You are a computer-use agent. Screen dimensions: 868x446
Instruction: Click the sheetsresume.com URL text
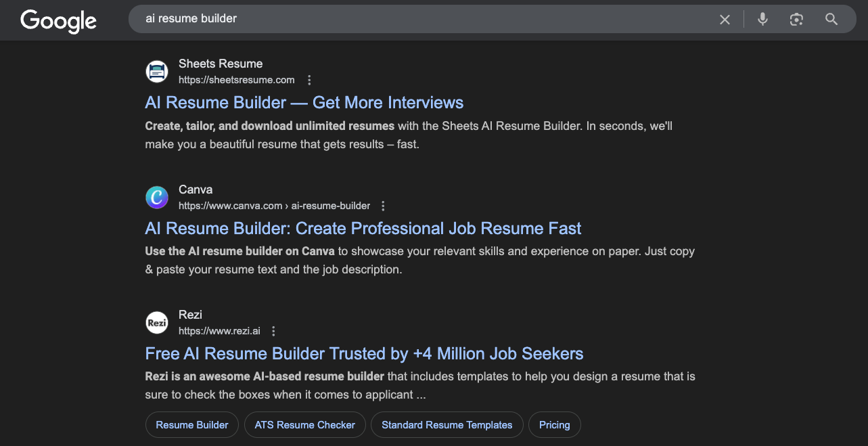(x=237, y=80)
